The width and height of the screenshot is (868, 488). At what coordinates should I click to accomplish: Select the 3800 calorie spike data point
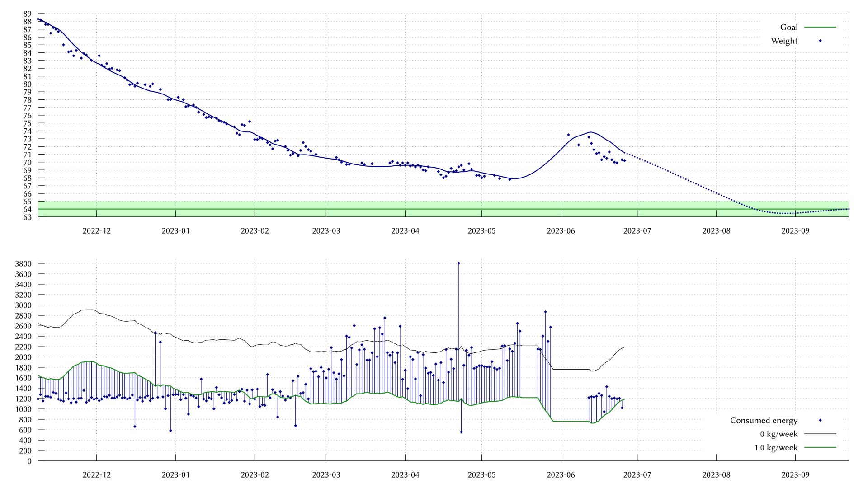[x=458, y=263]
